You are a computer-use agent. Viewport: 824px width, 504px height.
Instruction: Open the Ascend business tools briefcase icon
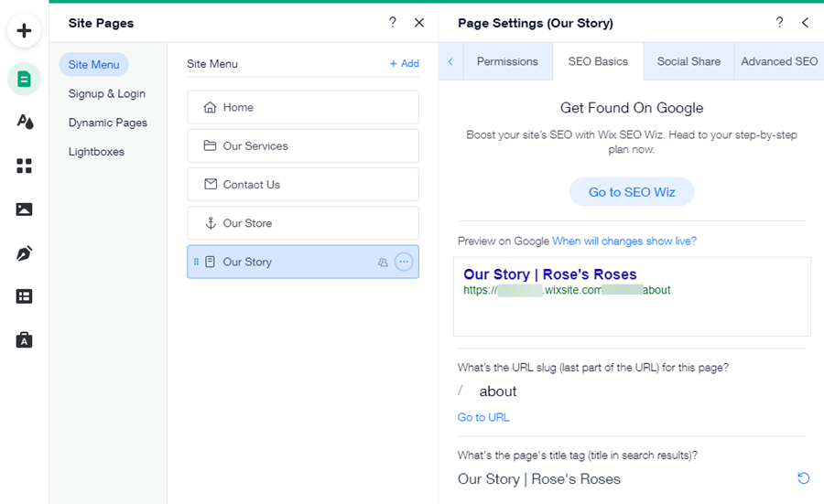[x=25, y=340]
